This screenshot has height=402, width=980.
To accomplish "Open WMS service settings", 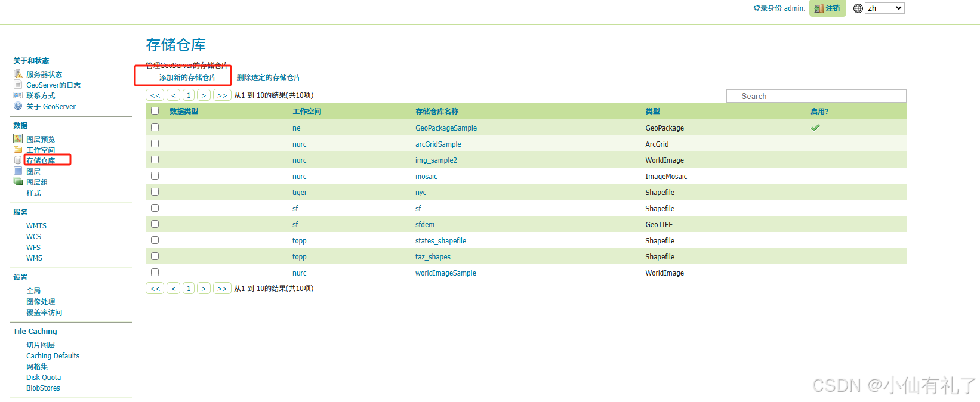I will pos(34,258).
